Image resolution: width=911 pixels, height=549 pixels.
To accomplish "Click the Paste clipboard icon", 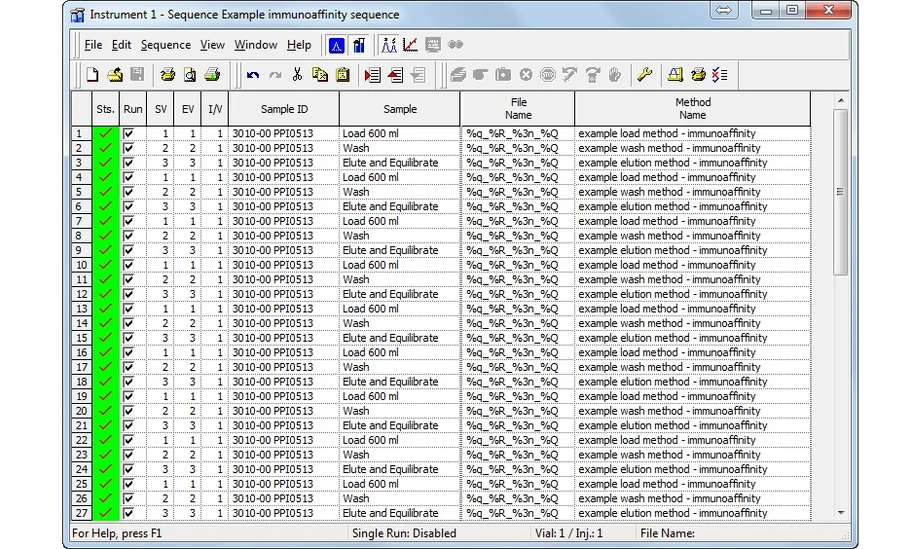I will coord(343,75).
